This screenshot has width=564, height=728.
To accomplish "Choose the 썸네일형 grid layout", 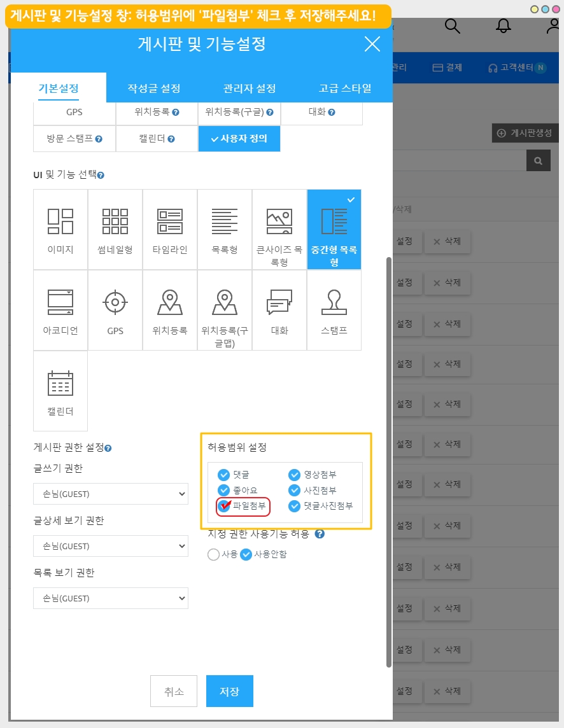I will (115, 229).
